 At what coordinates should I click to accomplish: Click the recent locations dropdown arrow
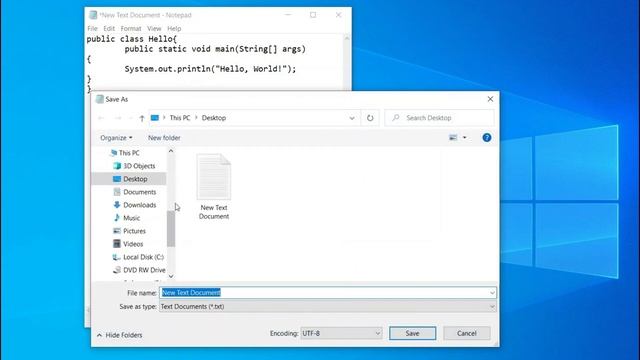131,118
